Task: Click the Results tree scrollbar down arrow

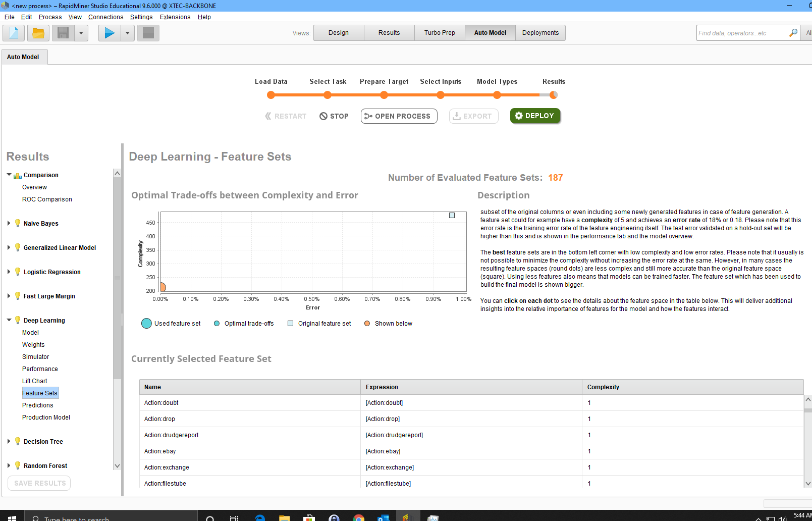Action: pyautogui.click(x=117, y=466)
